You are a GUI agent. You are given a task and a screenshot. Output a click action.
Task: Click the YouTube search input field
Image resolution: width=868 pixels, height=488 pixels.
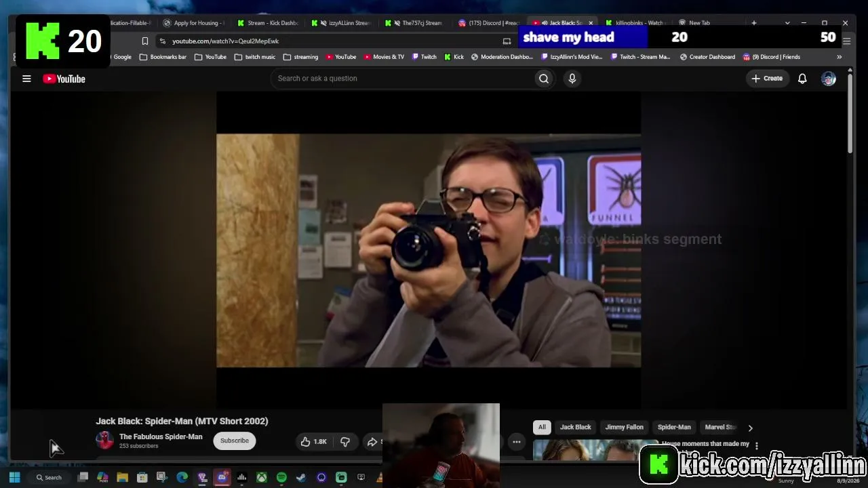click(402, 79)
